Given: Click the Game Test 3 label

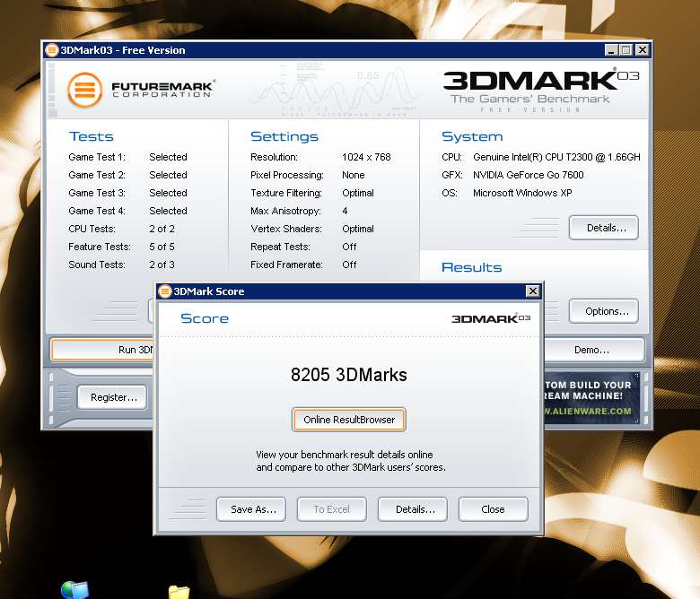Looking at the screenshot, I should point(97,193).
